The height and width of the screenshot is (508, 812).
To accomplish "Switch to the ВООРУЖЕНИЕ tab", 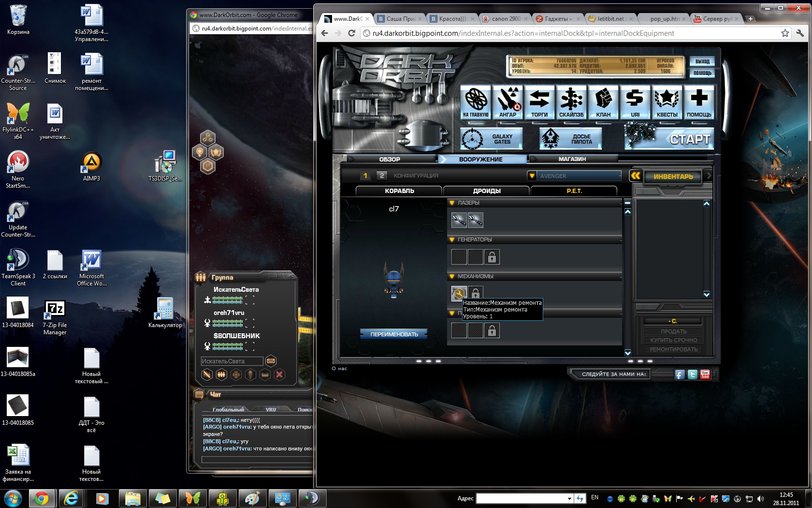I will (x=481, y=159).
